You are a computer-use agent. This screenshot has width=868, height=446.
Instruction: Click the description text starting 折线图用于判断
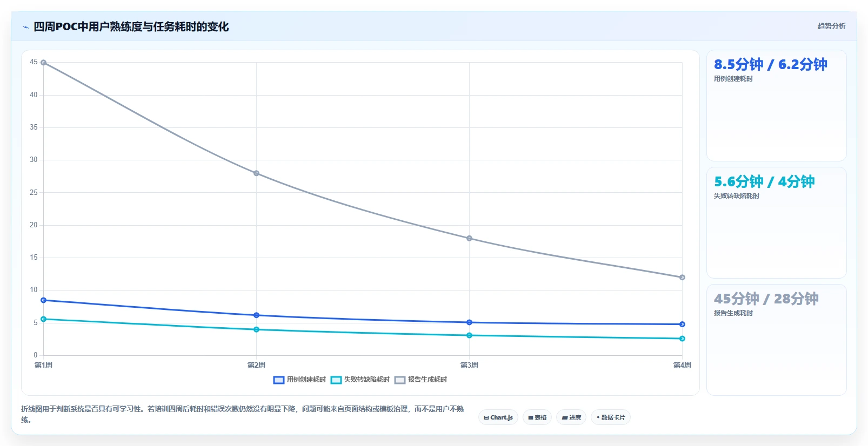[242, 414]
